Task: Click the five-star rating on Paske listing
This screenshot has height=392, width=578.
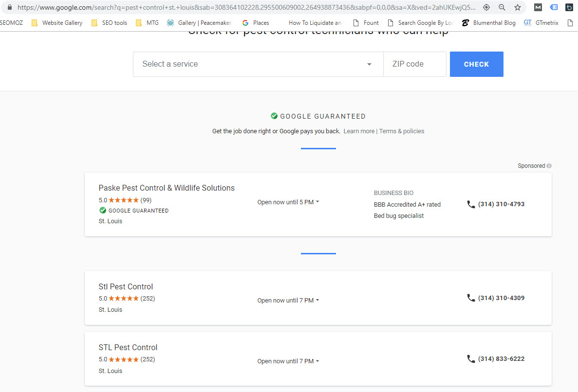Action: 124,200
